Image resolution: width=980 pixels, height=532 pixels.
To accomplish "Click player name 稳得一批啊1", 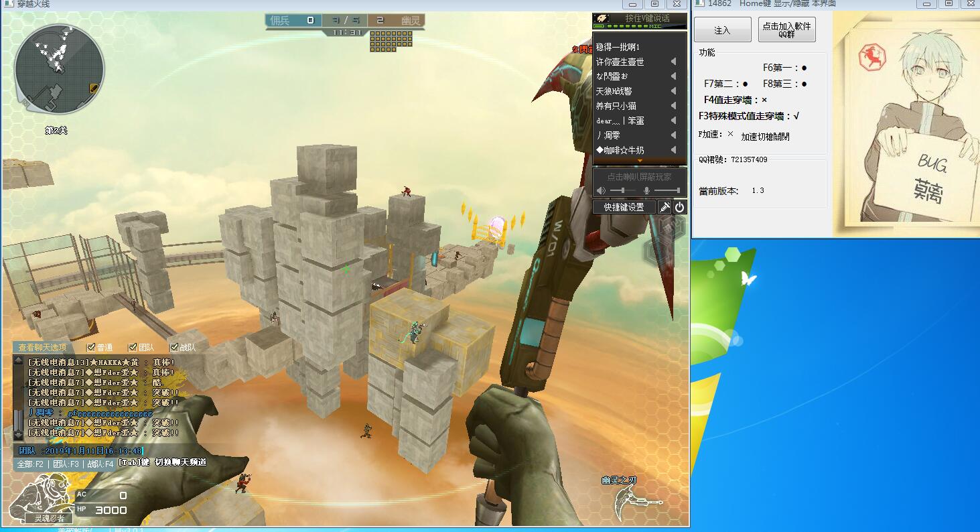I will [x=618, y=47].
